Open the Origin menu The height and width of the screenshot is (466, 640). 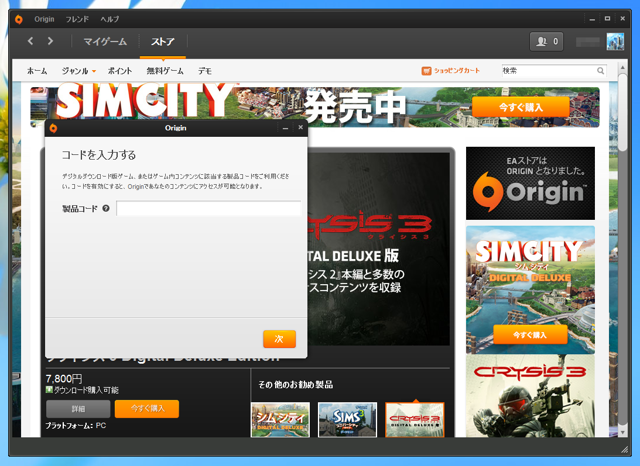44,19
